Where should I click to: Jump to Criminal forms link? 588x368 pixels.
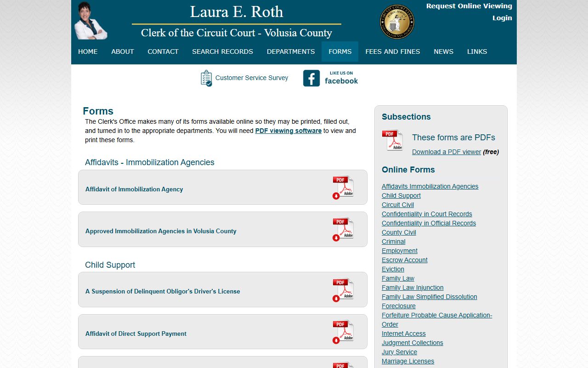point(394,241)
